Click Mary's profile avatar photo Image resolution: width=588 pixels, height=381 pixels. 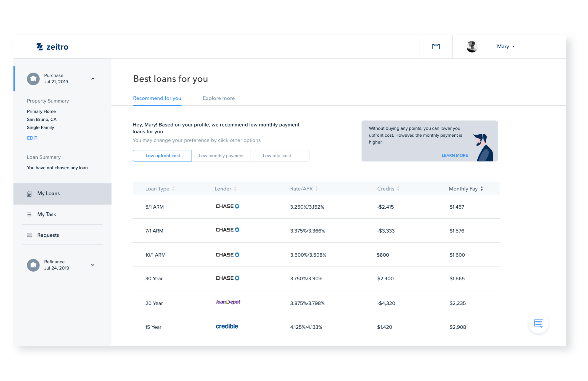click(472, 47)
